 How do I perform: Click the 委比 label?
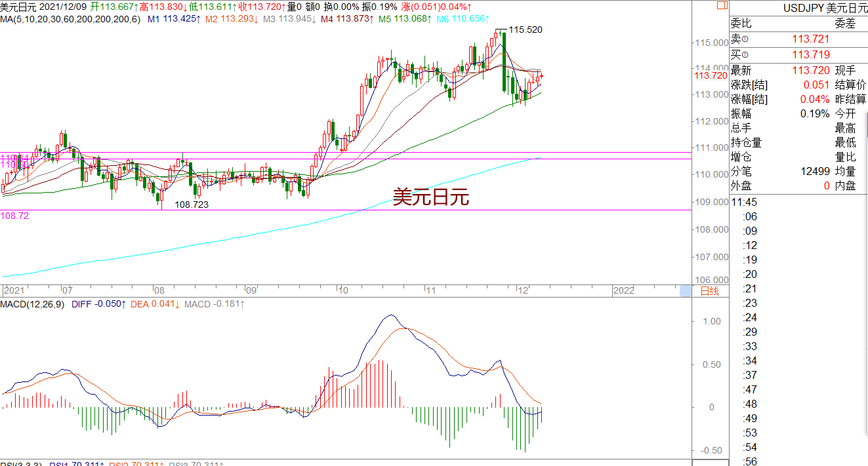741,24
